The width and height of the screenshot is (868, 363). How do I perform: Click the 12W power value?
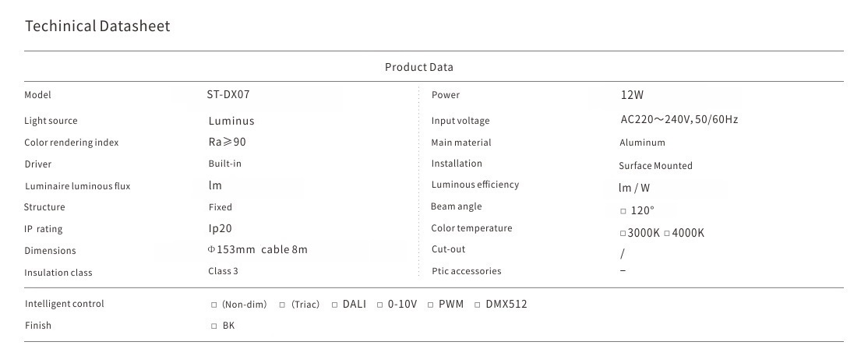point(632,95)
